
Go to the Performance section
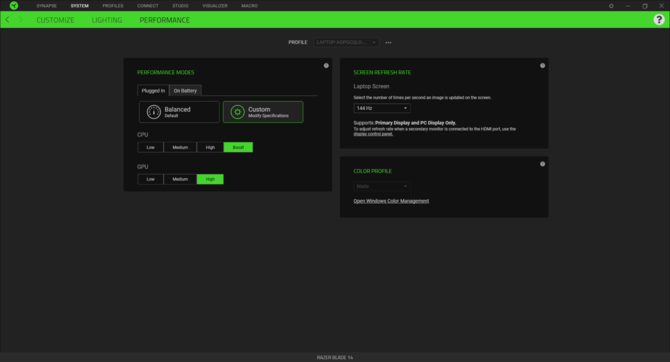pyautogui.click(x=165, y=20)
